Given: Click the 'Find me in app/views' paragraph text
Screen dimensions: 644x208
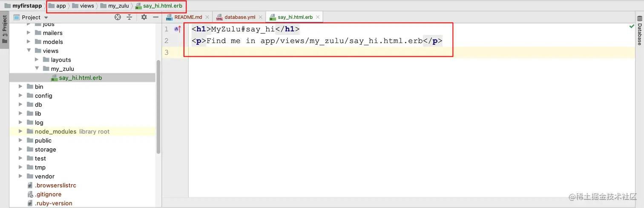Looking at the screenshot, I should coord(315,41).
